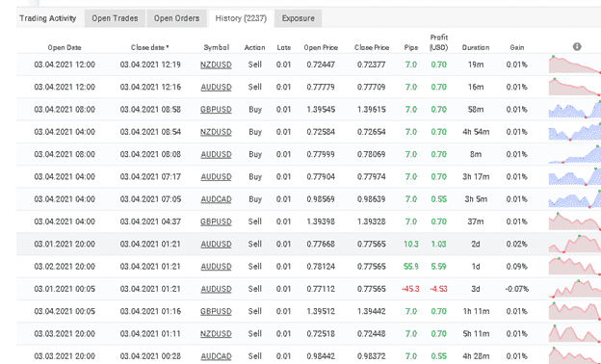Open GBPUSD link closed 03.04.2021 01:16
Screen dimensions: 601x364
[x=216, y=311]
